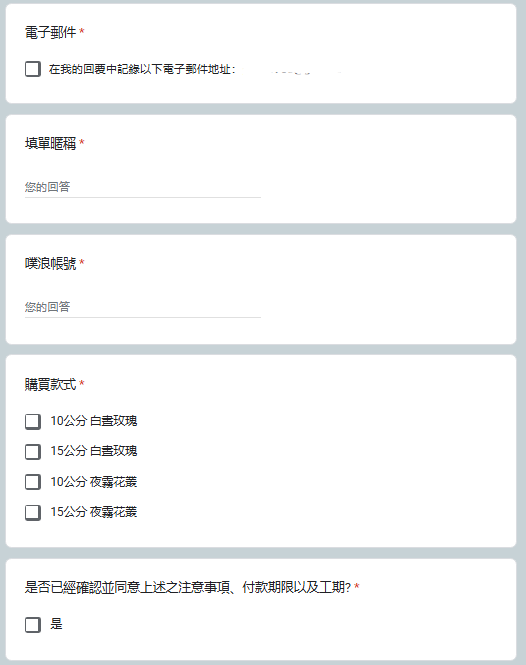This screenshot has height=665, width=526.
Task: Check the 10公分 夜霧花叢 checkbox
Action: tap(33, 482)
